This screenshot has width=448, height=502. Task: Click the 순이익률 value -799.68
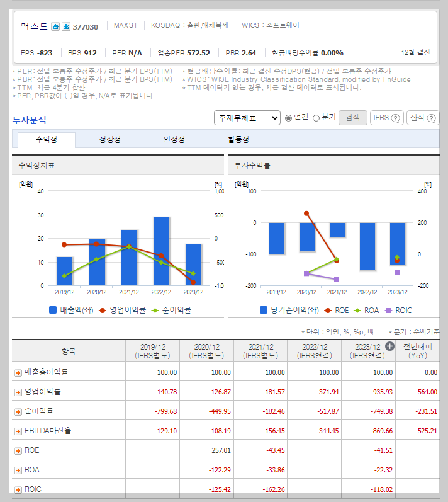pos(165,411)
